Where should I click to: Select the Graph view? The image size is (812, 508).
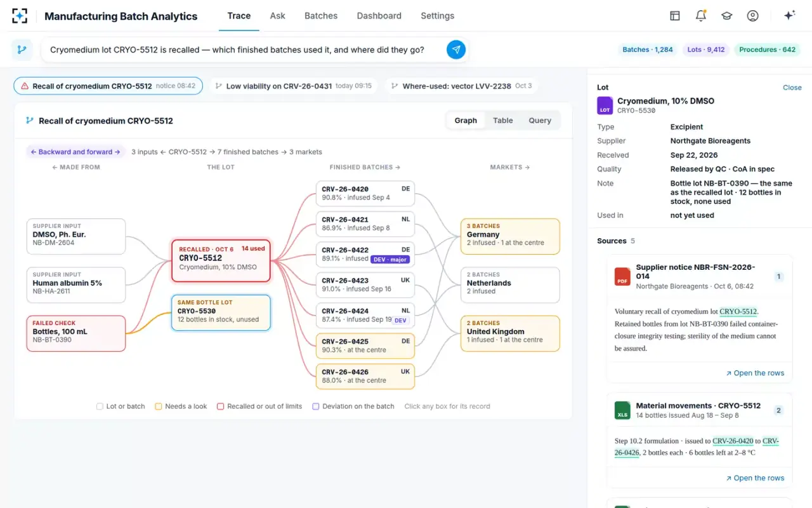click(466, 121)
